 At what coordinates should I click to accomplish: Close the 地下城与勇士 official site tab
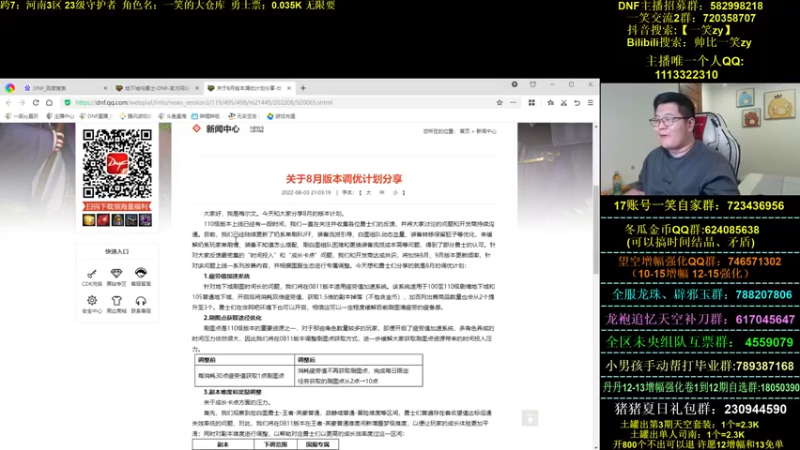[x=197, y=88]
